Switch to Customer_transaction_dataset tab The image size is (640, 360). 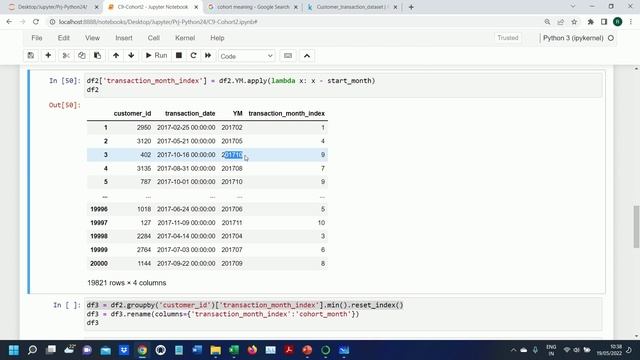click(352, 7)
